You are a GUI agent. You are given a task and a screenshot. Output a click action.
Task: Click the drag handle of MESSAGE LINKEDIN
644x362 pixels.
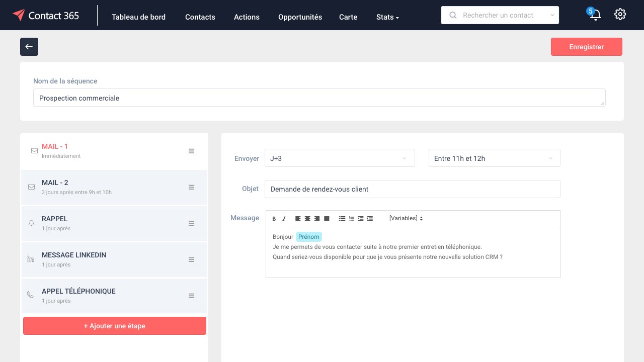pyautogui.click(x=191, y=259)
